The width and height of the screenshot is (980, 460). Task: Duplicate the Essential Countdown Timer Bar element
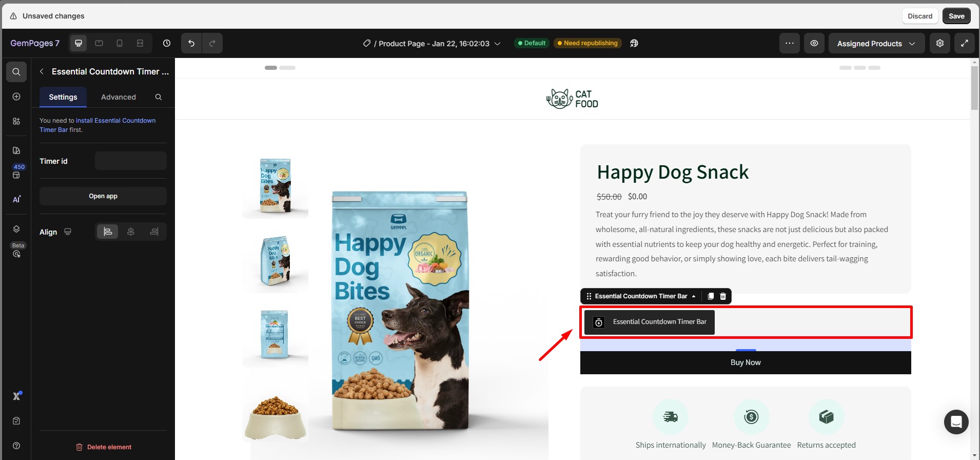pos(711,296)
